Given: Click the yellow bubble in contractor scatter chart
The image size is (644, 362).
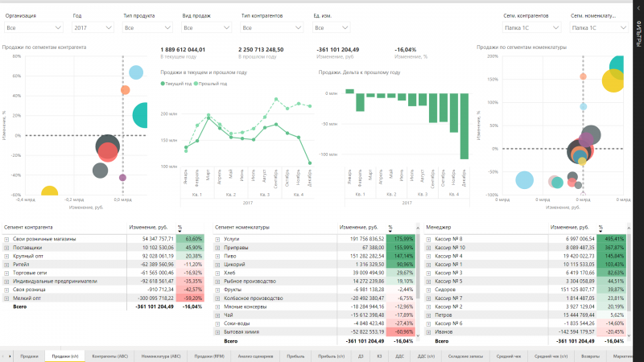Looking at the screenshot, I should (x=49, y=192).
